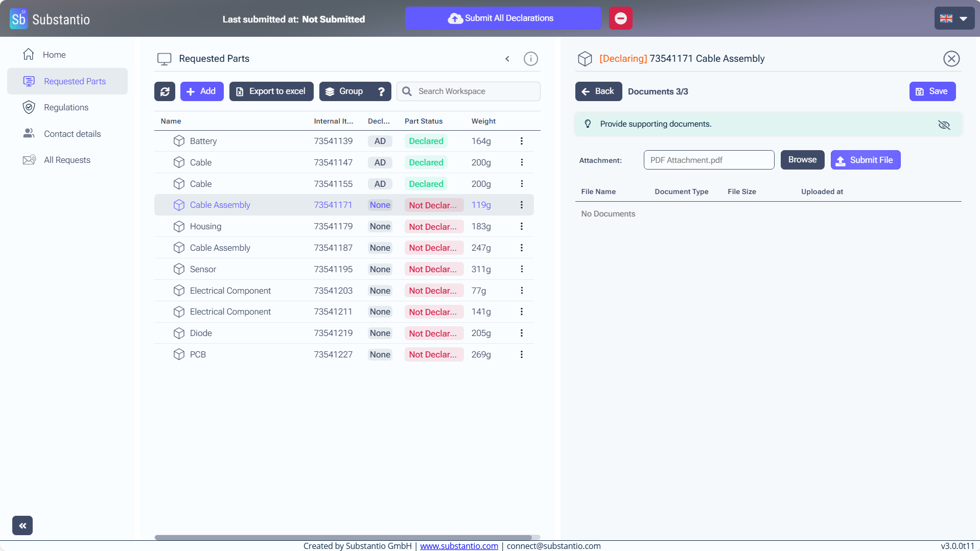This screenshot has width=980, height=551.
Task: Open All Requests from sidebar
Action: (67, 160)
